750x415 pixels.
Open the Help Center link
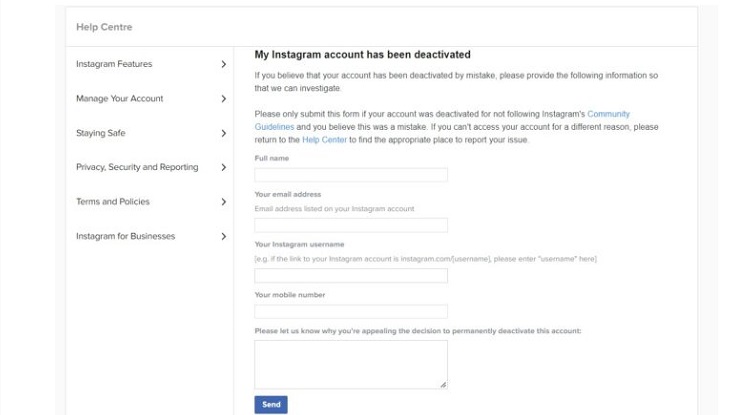[x=323, y=140]
